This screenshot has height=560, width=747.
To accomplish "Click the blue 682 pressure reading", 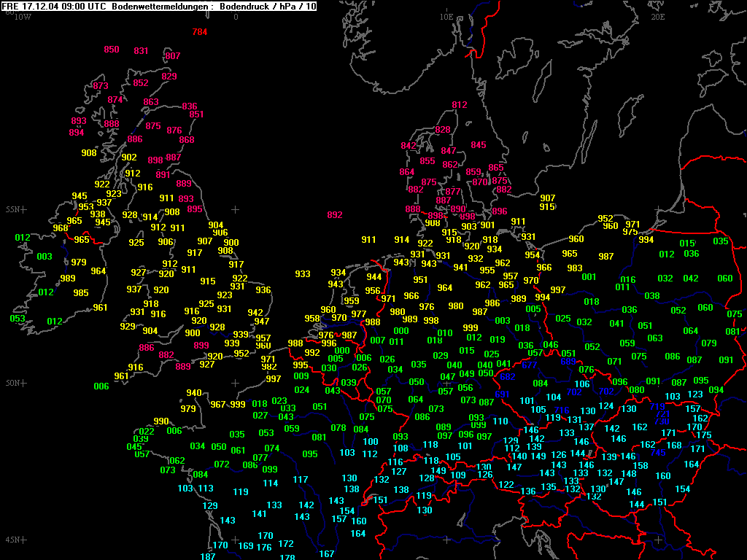I will pyautogui.click(x=508, y=377).
